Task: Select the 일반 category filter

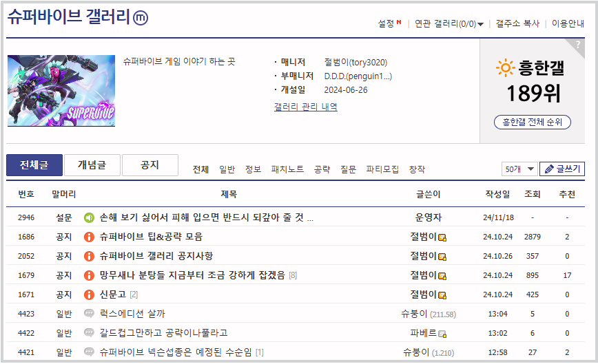Action: pos(227,169)
